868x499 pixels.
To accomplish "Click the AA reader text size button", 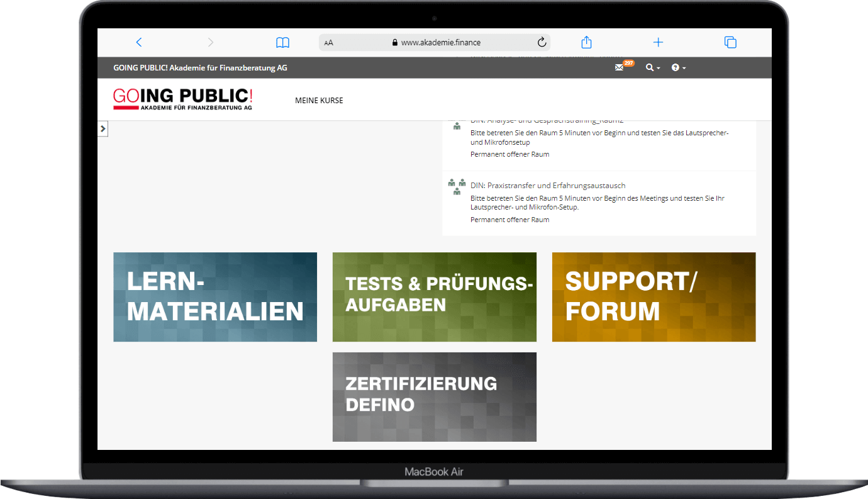I will 328,43.
